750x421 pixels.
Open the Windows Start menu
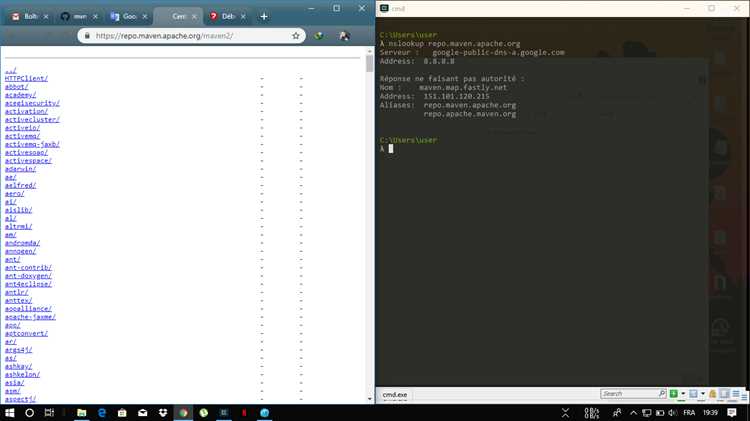(x=10, y=412)
